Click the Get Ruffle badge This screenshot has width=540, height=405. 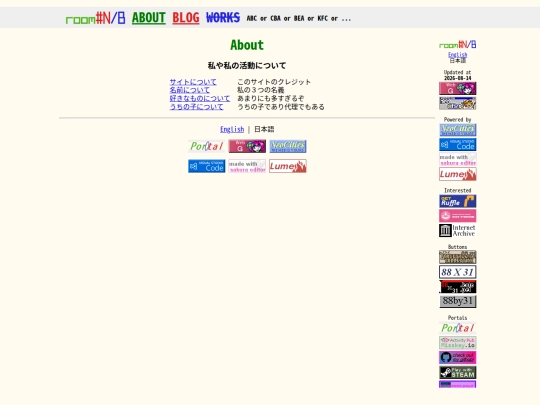click(458, 201)
